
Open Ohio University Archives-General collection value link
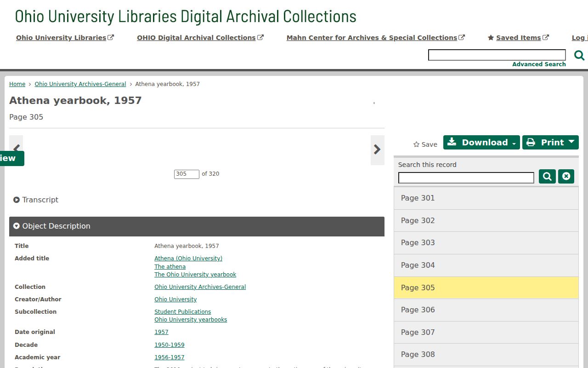pyautogui.click(x=200, y=287)
